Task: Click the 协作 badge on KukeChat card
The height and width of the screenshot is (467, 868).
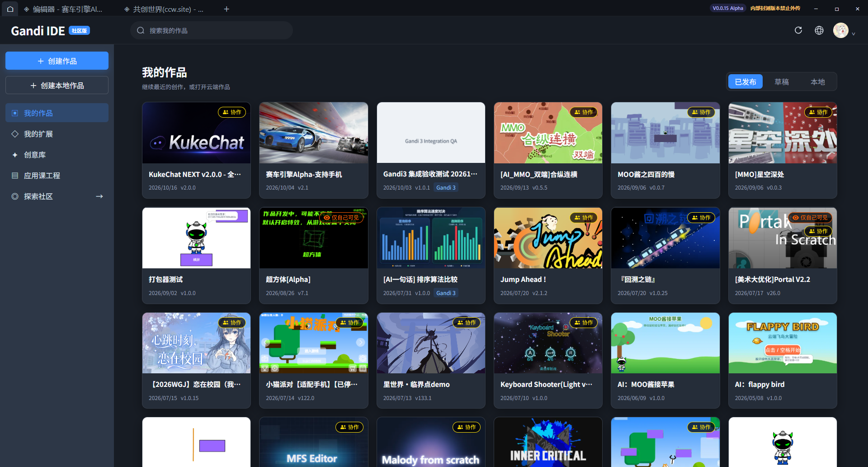Action: (x=232, y=112)
